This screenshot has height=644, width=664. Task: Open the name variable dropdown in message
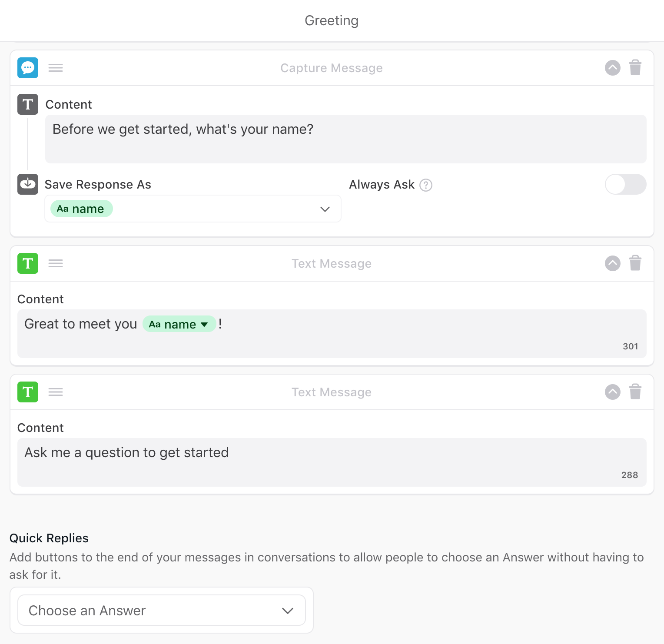click(x=204, y=325)
